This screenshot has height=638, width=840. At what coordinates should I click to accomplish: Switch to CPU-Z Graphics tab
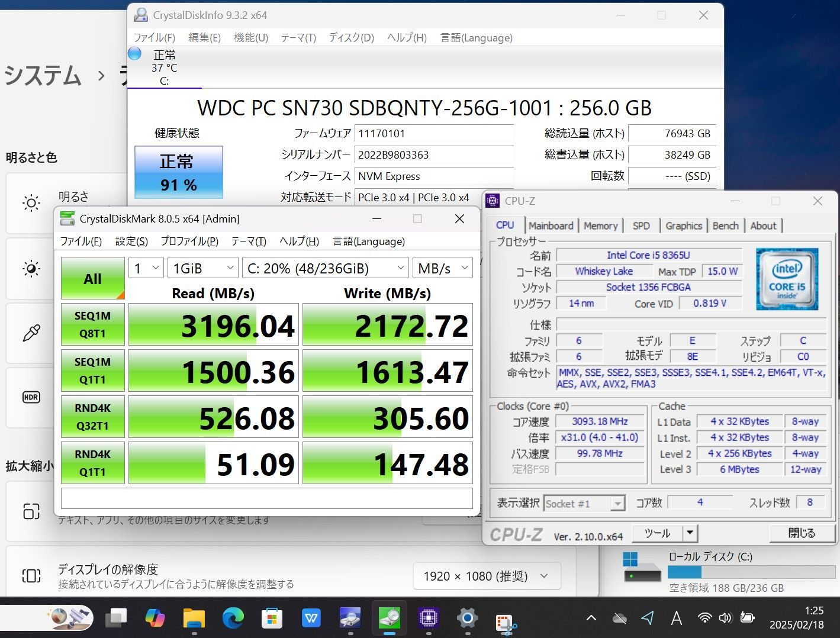point(684,225)
